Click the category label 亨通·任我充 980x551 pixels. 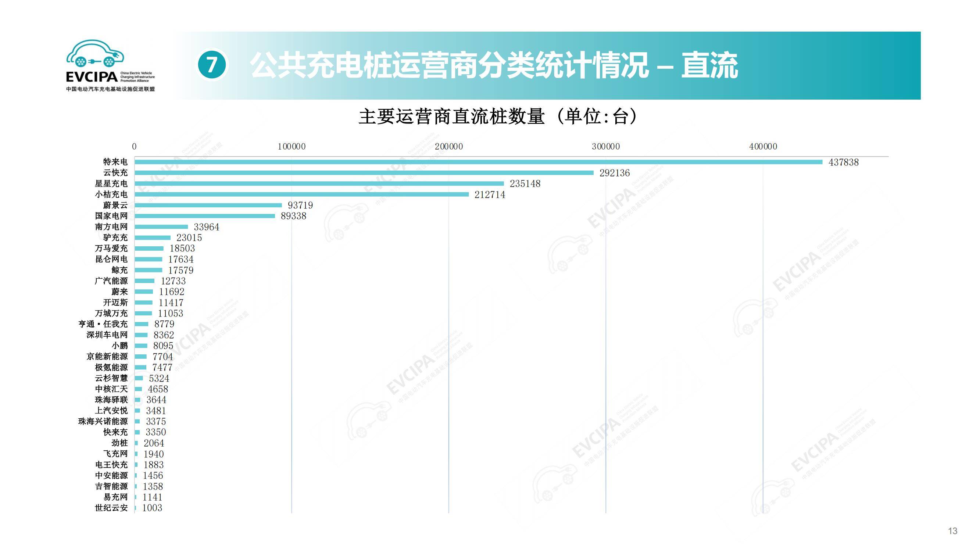coord(103,324)
